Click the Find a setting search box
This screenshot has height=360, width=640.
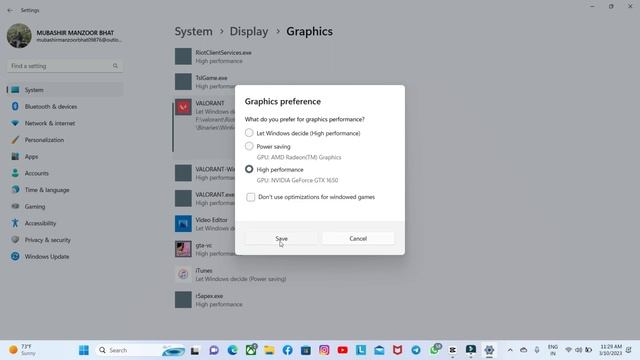tap(65, 66)
